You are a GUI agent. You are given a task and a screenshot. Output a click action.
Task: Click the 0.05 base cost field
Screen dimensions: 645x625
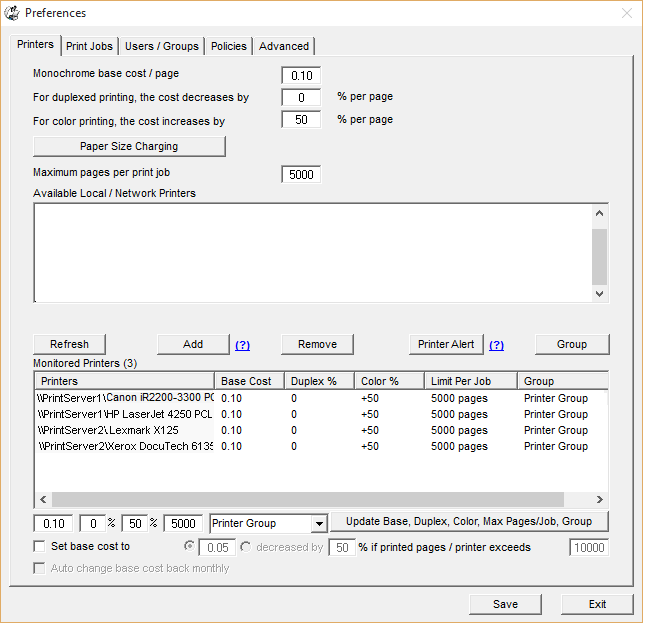(x=218, y=548)
